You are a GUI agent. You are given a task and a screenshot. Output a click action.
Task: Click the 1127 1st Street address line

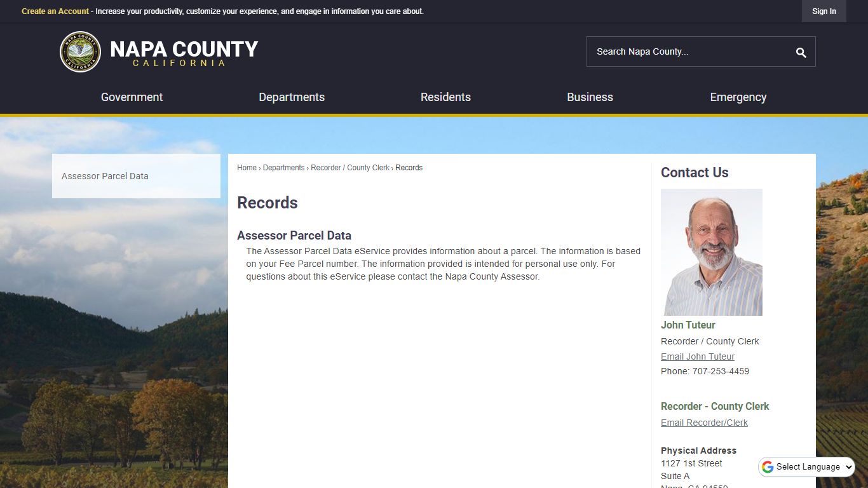click(691, 463)
